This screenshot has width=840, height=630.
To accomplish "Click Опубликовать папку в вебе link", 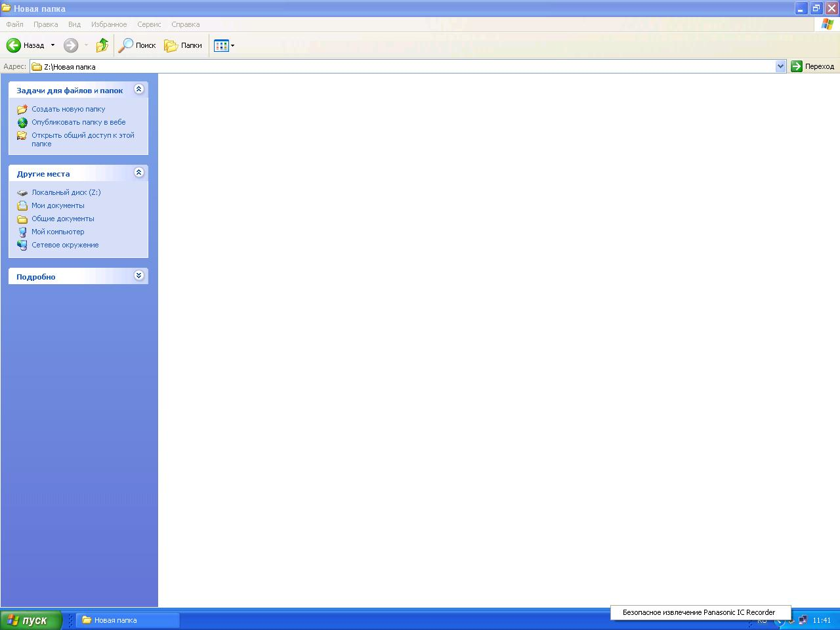I will [x=79, y=122].
